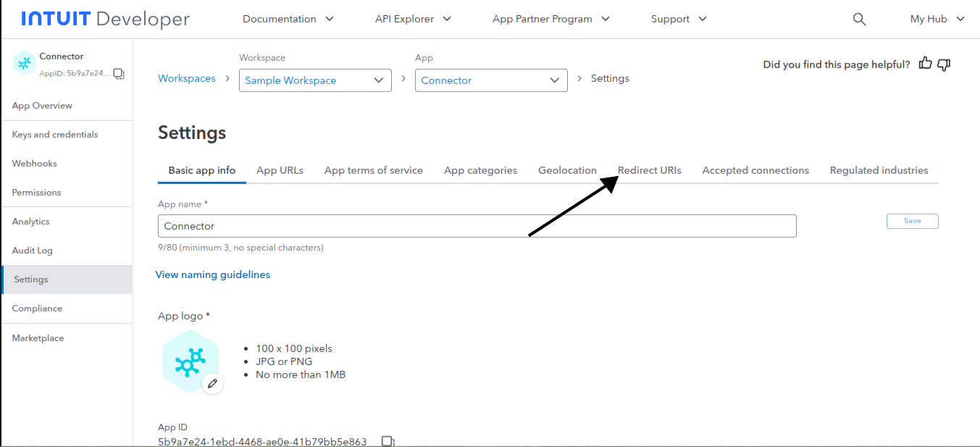Click the Intuit Developer logo

[105, 19]
